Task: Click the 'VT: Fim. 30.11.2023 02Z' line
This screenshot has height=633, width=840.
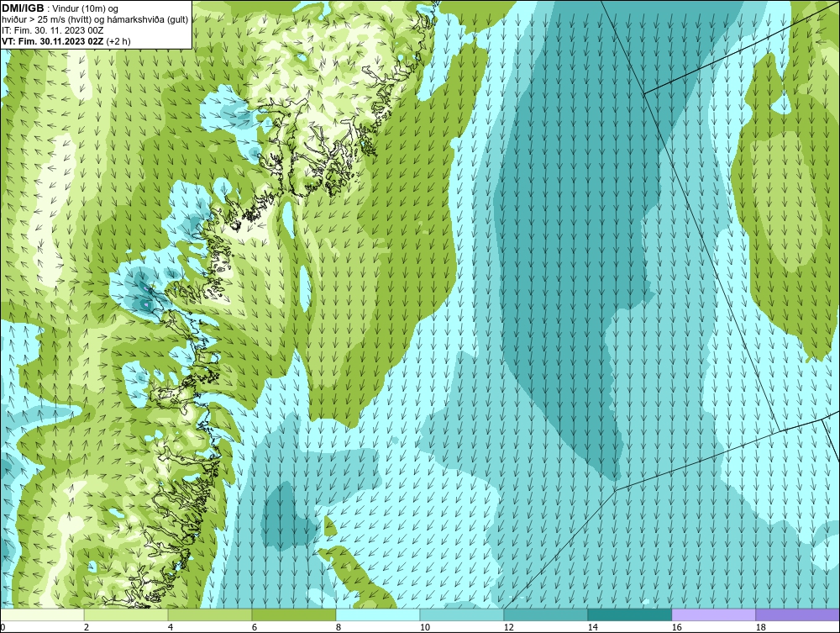Action: (53, 41)
